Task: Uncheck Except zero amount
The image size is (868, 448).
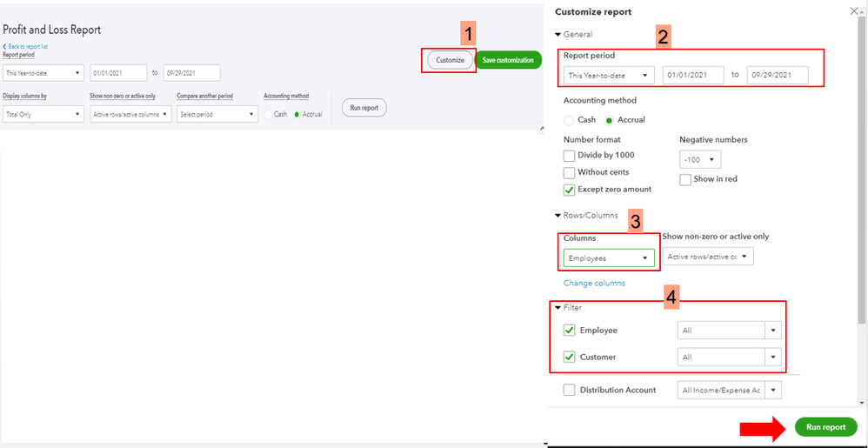Action: (570, 190)
